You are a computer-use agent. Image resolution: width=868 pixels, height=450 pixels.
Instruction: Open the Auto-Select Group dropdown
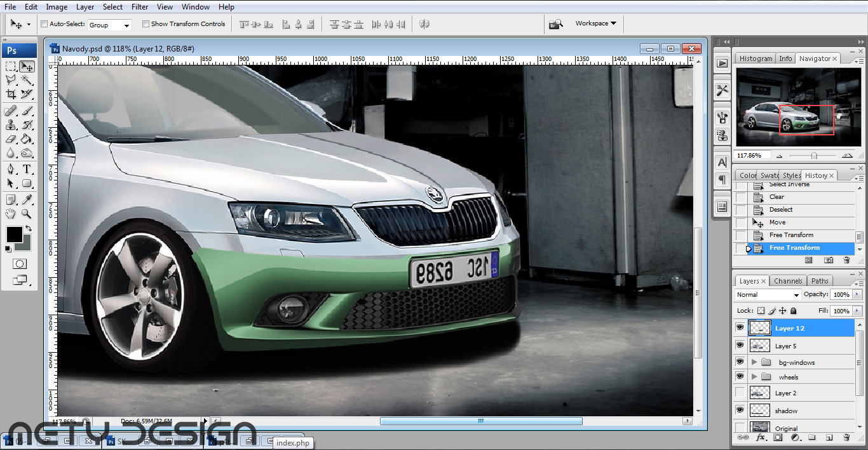[109, 25]
